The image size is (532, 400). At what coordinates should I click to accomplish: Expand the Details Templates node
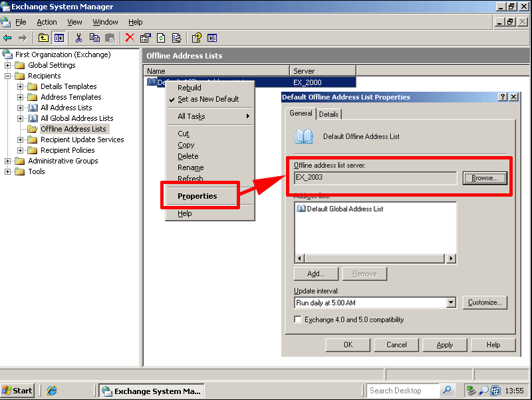point(21,86)
